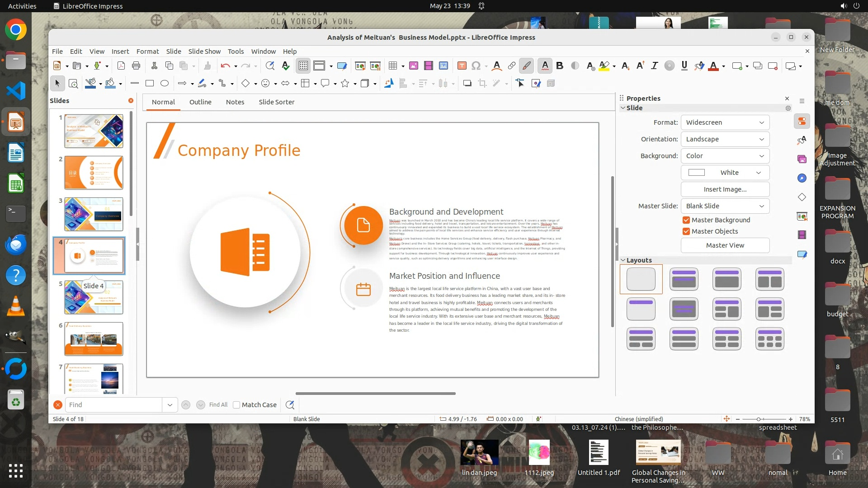868x488 pixels.
Task: Click the Underline formatting icon
Action: coord(684,66)
